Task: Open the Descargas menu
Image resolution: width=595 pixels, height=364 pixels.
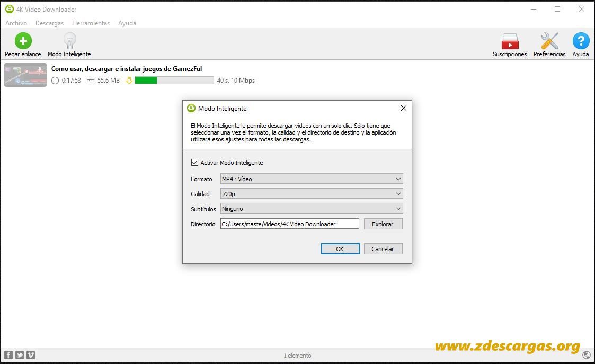Action: click(x=49, y=23)
